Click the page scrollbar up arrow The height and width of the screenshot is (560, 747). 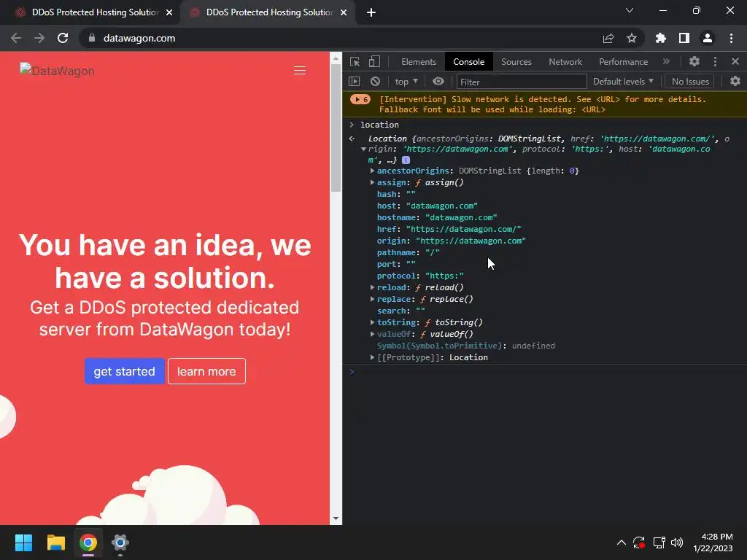336,58
